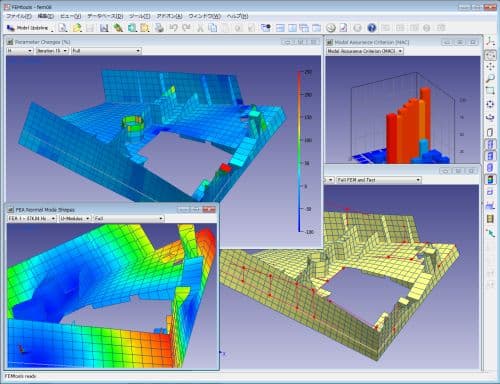Activate the pan move-arrows tool

490,67
